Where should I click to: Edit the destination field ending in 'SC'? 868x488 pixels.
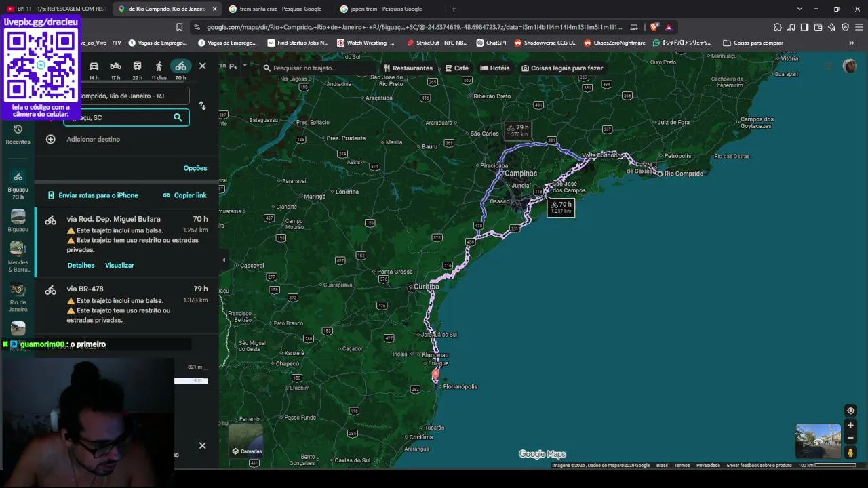click(x=126, y=117)
